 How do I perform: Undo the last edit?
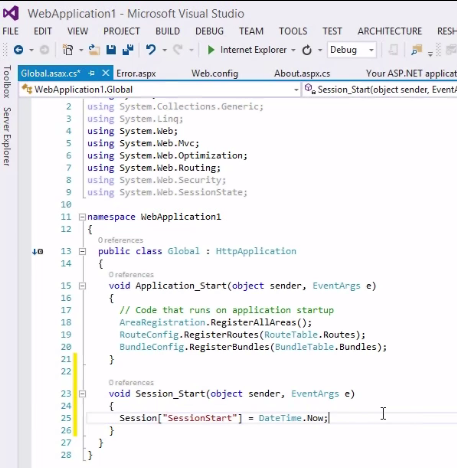coord(151,50)
